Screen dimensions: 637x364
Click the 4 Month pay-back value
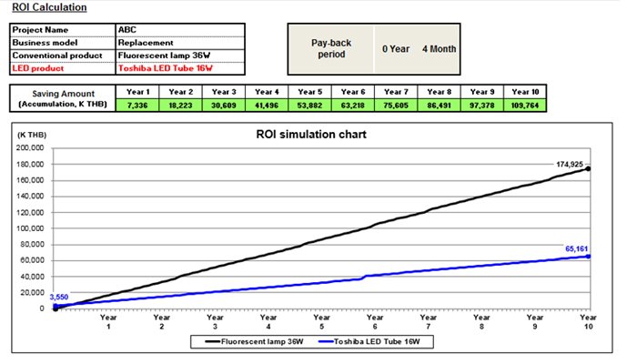click(x=439, y=49)
